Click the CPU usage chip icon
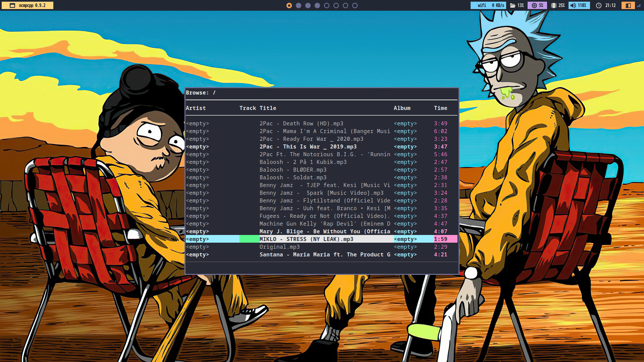Screen dimensions: 644x362 (534, 5)
